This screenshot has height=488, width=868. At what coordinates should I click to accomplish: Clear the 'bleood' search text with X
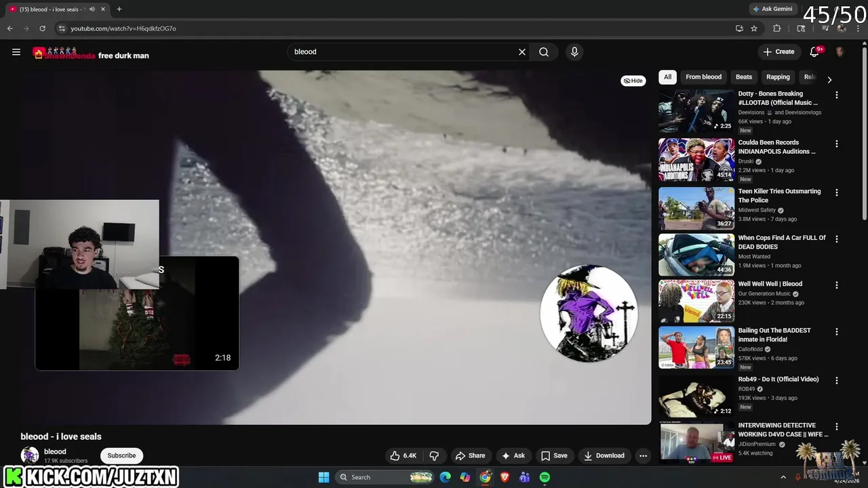click(522, 52)
